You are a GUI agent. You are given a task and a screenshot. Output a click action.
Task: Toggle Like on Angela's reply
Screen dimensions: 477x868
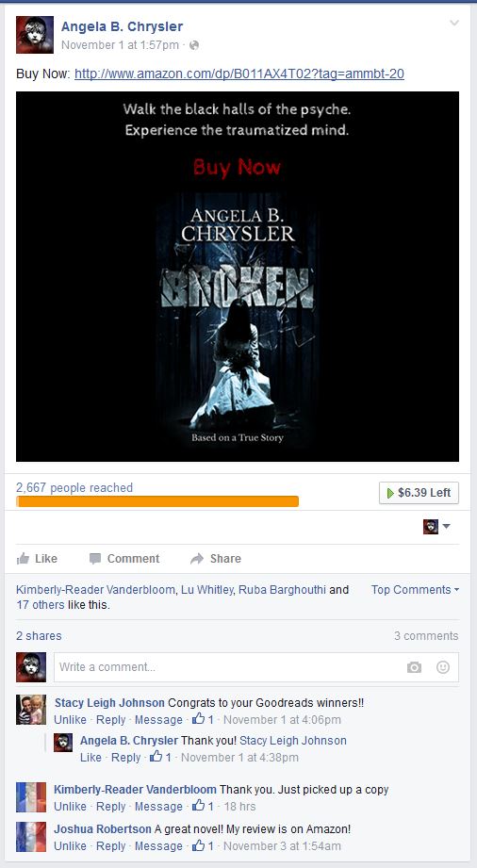coord(90,758)
